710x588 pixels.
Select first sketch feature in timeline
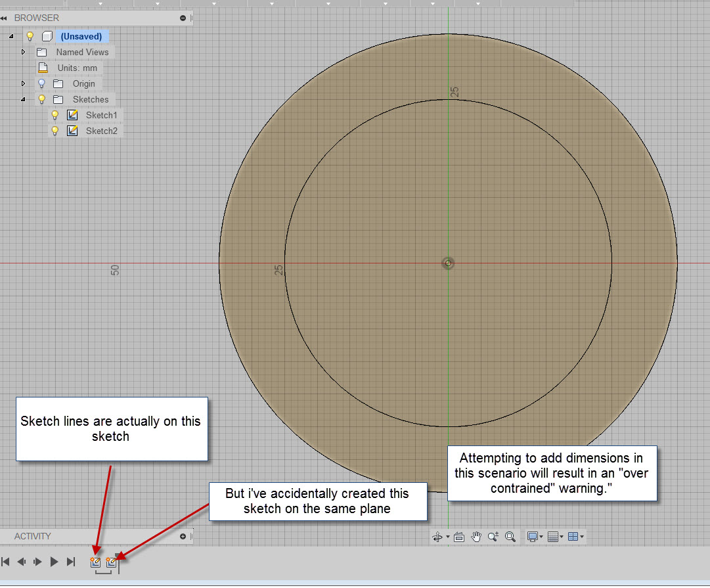pyautogui.click(x=95, y=562)
